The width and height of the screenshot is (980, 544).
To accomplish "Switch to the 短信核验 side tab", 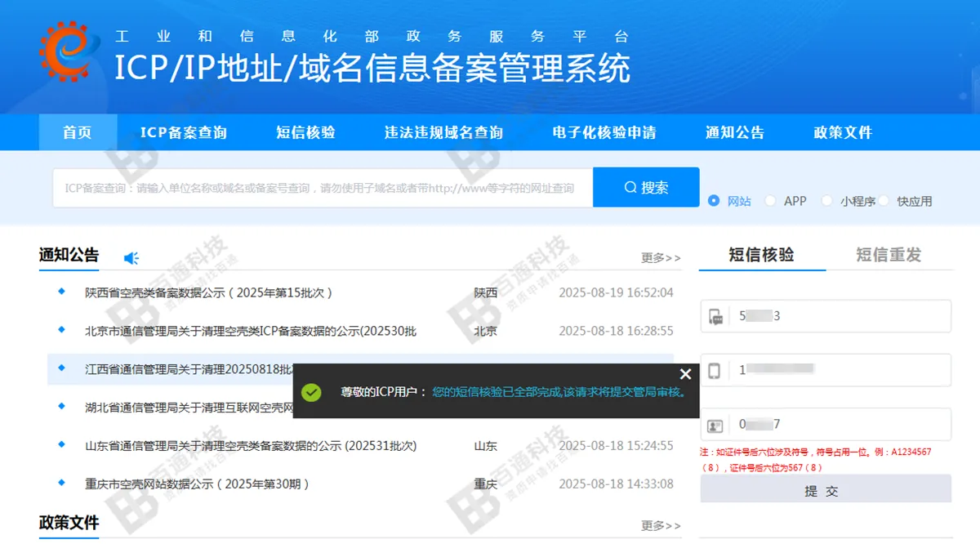I will coord(762,254).
